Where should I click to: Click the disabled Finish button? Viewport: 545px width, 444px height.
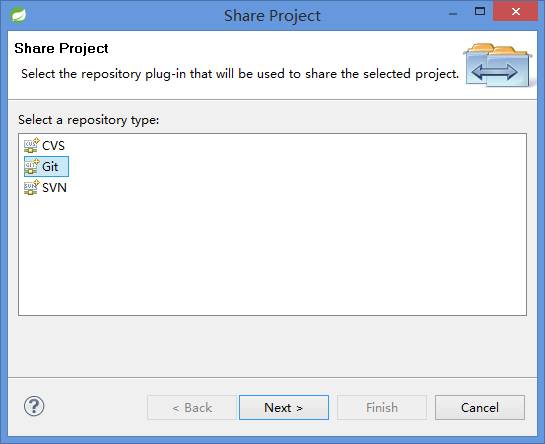point(382,407)
